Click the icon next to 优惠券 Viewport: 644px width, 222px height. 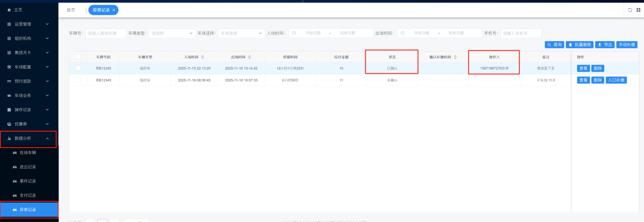pos(9,124)
